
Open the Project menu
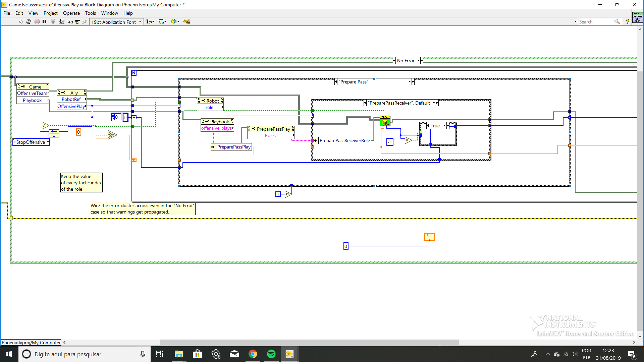(x=51, y=13)
